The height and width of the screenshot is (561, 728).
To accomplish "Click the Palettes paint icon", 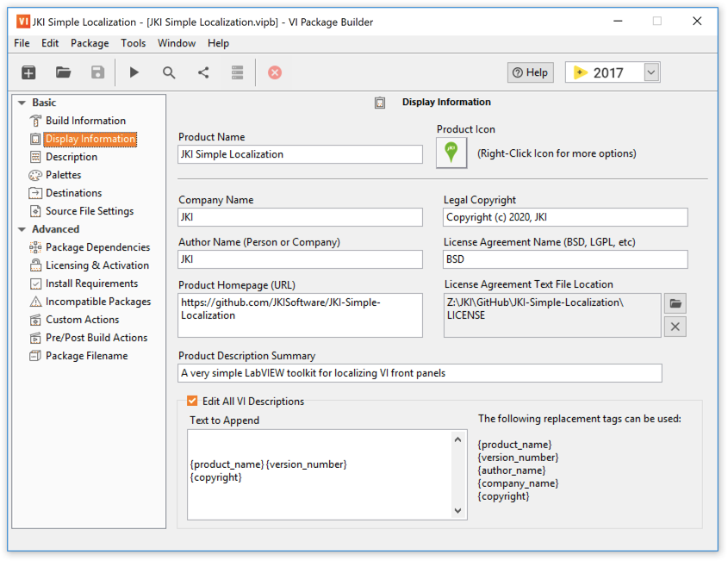I will click(x=35, y=175).
